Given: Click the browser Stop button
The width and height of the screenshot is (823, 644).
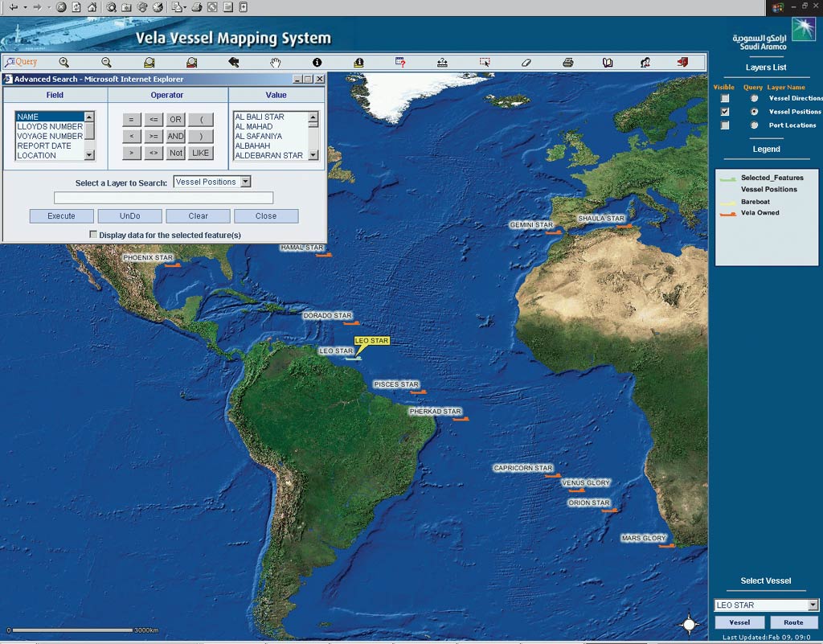Looking at the screenshot, I should coord(61,7).
